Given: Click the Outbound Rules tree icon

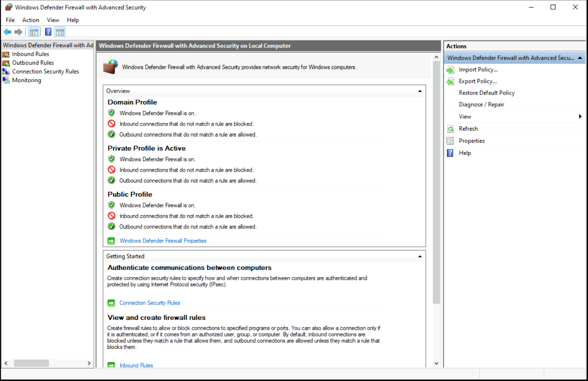Looking at the screenshot, I should pos(6,63).
